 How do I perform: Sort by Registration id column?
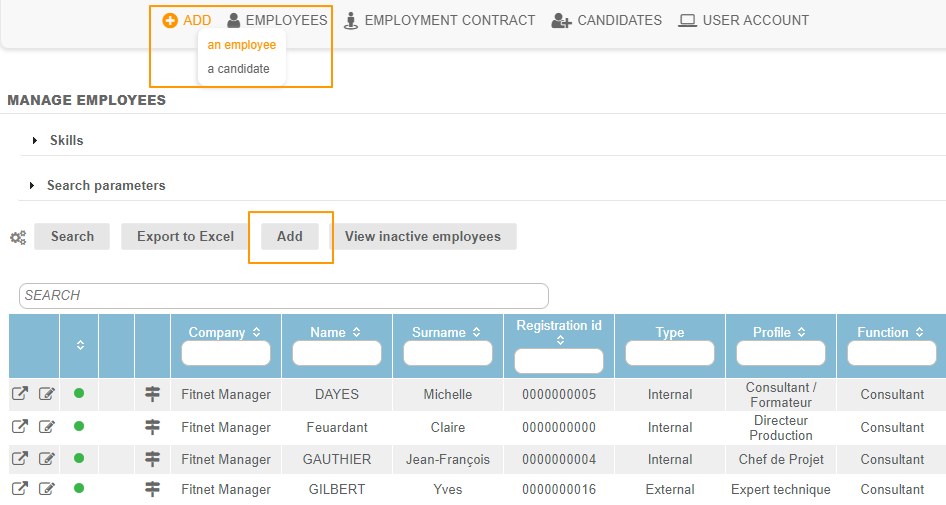(559, 340)
